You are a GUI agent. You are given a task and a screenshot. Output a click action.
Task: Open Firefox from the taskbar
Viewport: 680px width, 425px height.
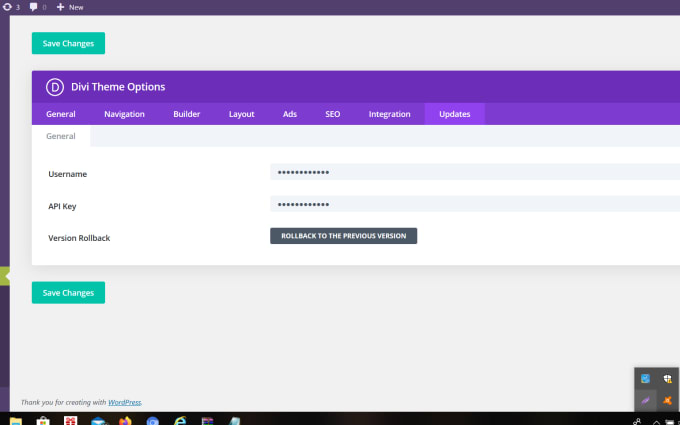(125, 421)
